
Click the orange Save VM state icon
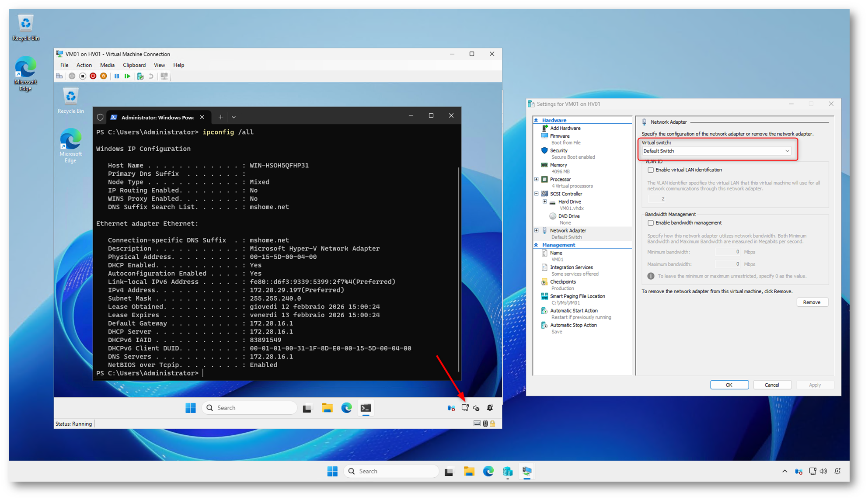point(104,76)
